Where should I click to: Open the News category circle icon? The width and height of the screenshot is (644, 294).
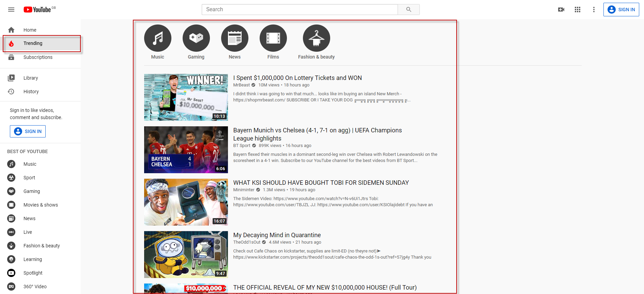click(x=235, y=38)
